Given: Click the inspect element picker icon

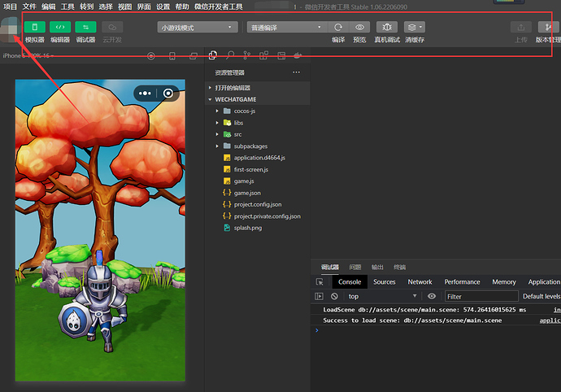Looking at the screenshot, I should tap(320, 281).
